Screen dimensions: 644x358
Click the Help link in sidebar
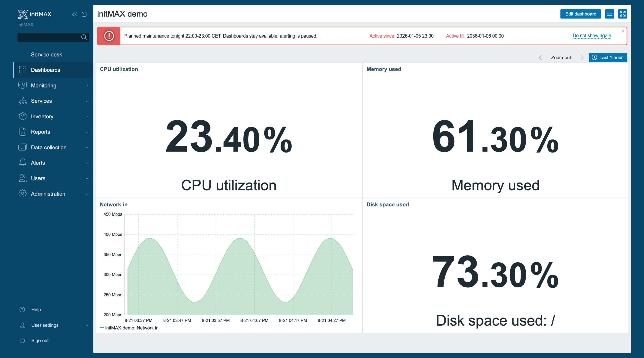coord(36,310)
